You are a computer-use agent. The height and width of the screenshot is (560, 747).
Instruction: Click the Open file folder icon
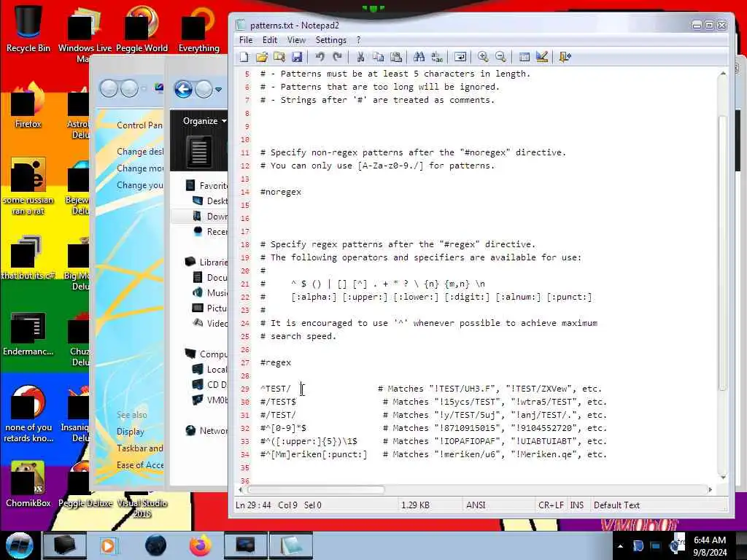click(x=262, y=57)
